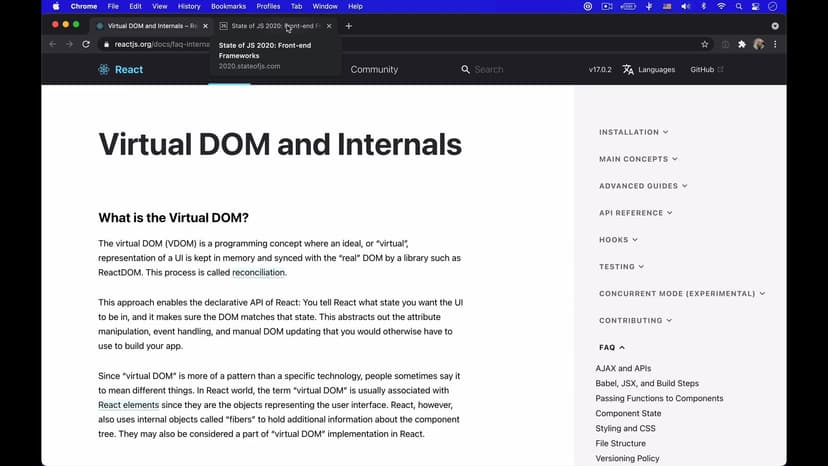Click the browser back arrow
Screen dimensions: 828x466
point(53,45)
